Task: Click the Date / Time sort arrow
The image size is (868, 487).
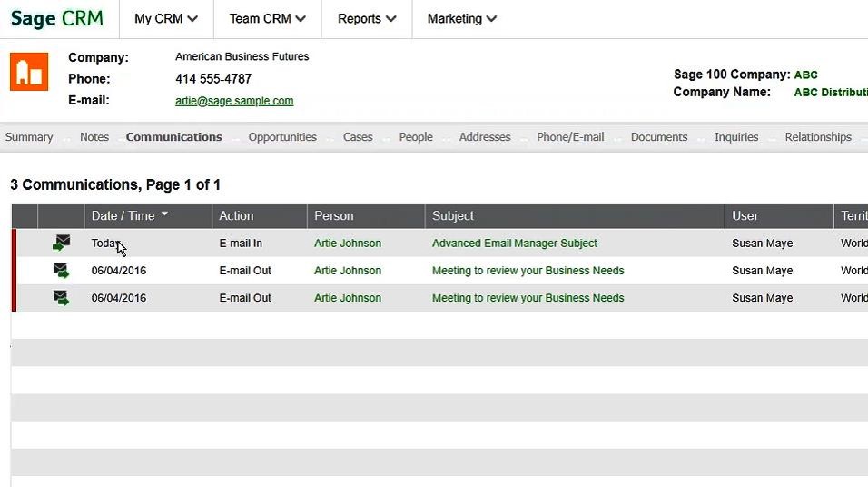Action: pos(164,214)
